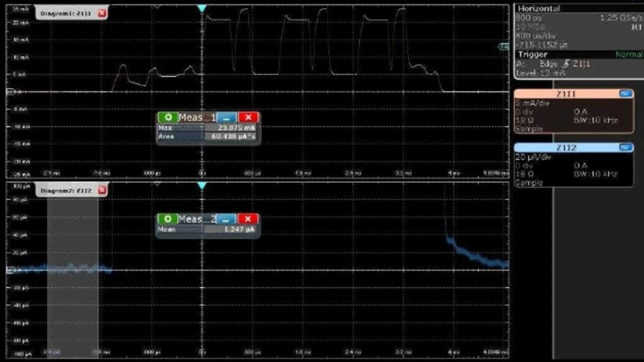The width and height of the screenshot is (644, 362).
Task: Open the Trigger settings header
Action: [532, 54]
